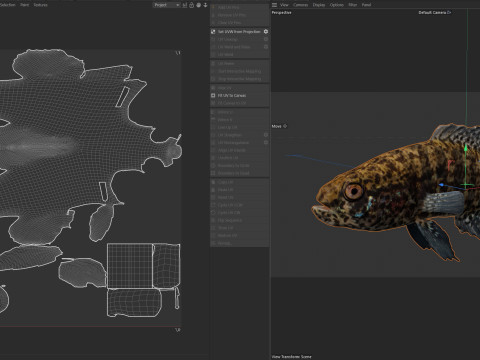Run the Add UV Pins command
This screenshot has height=360, width=480.
(239, 7)
